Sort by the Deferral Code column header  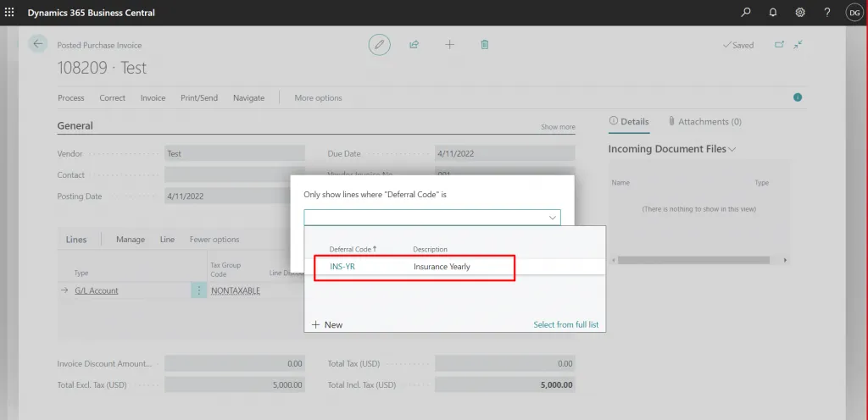coord(353,249)
